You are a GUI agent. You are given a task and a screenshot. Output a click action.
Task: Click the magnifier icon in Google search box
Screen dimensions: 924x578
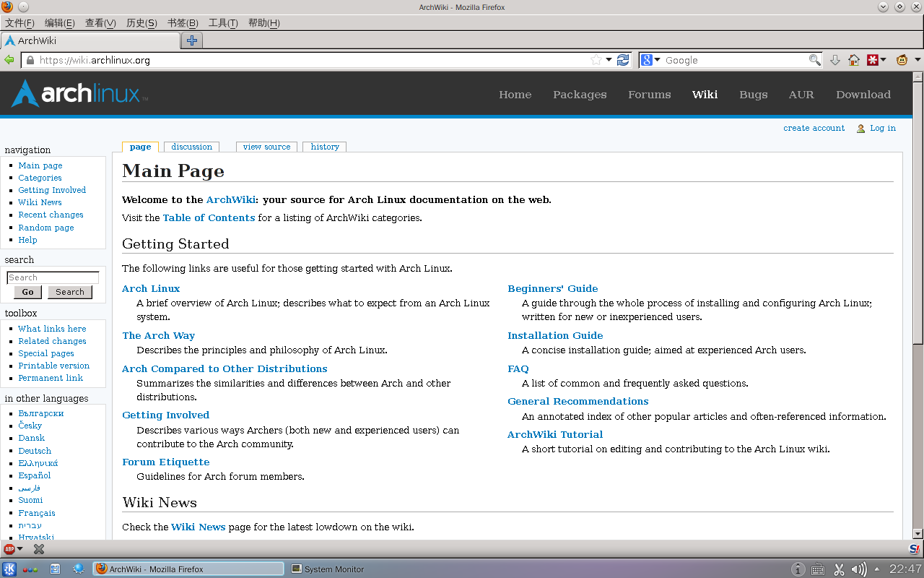(x=814, y=60)
